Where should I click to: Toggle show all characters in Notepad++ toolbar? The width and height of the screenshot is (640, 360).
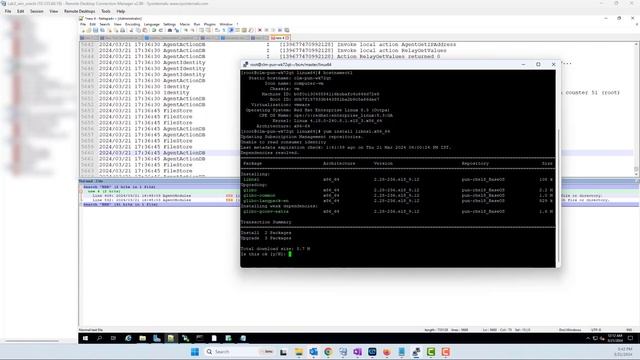[224, 30]
